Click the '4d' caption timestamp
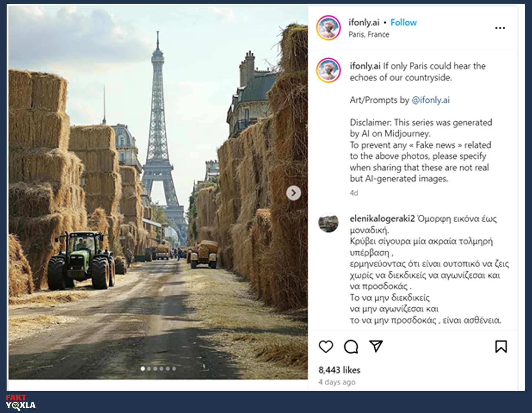The width and height of the screenshot is (532, 413). click(x=354, y=193)
